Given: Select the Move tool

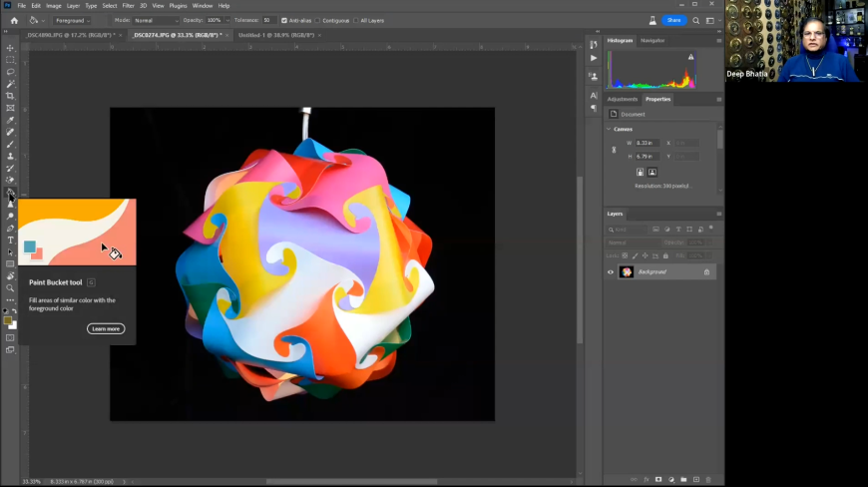Looking at the screenshot, I should [x=10, y=48].
